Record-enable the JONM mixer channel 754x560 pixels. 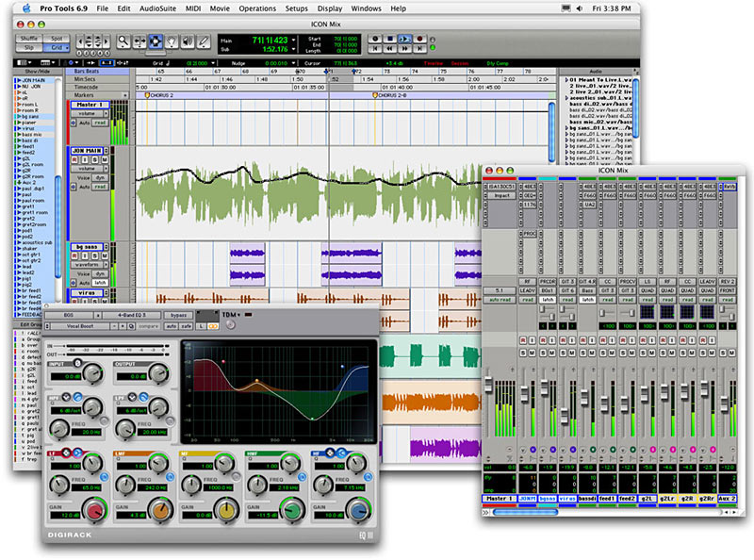(x=523, y=340)
